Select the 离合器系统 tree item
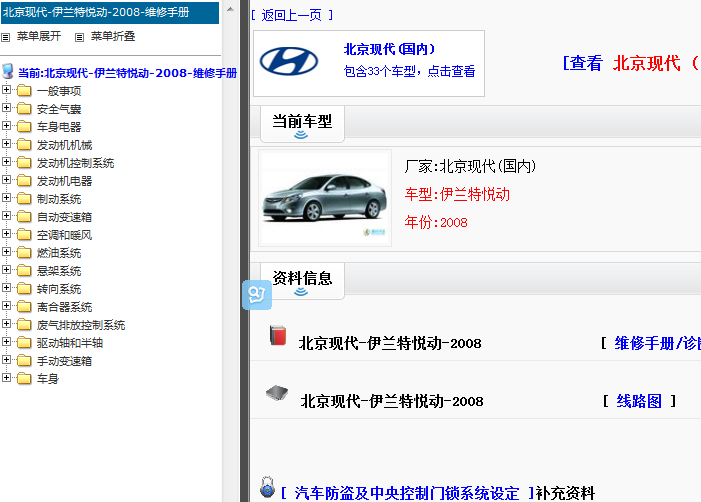The width and height of the screenshot is (701, 502). (x=64, y=307)
